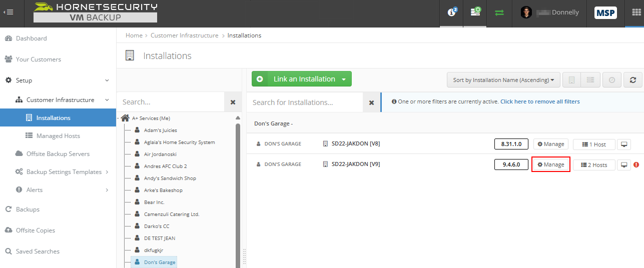Select DE TEST JEAN customer
Screen dimensions: 644x268
tap(160, 238)
